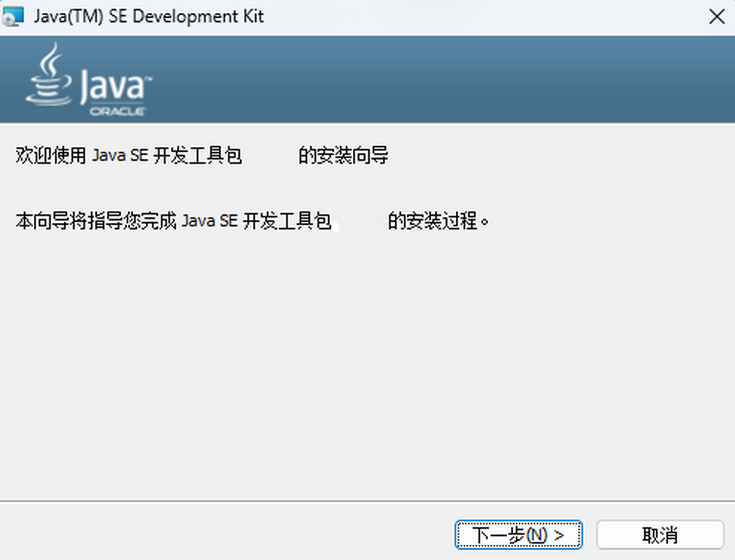Click the TM trademark symbol beside Java

tap(149, 79)
